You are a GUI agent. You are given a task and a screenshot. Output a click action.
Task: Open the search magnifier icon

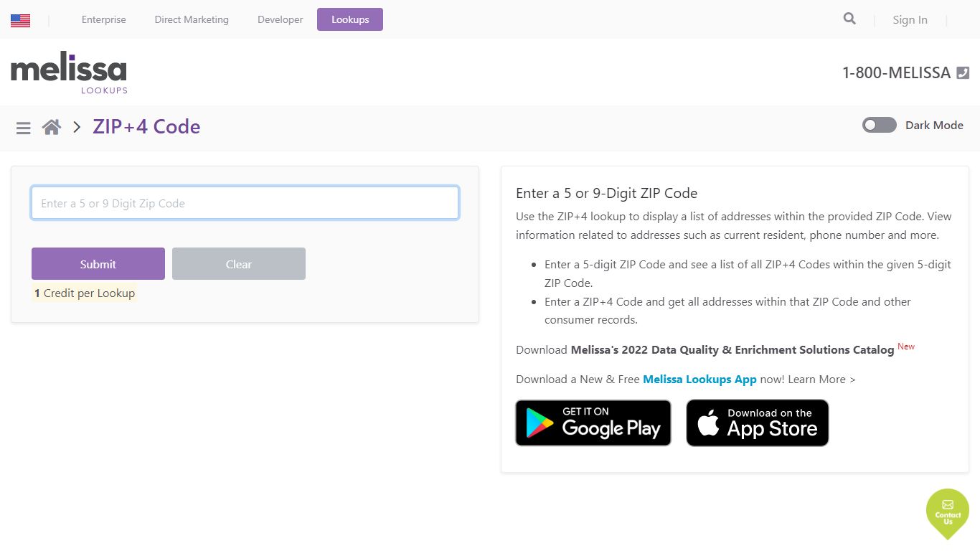click(849, 19)
